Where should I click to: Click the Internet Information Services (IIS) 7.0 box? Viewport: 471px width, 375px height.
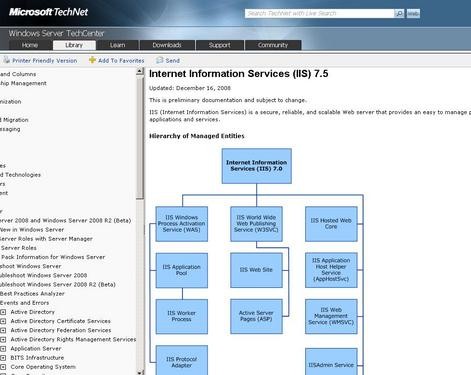point(257,166)
